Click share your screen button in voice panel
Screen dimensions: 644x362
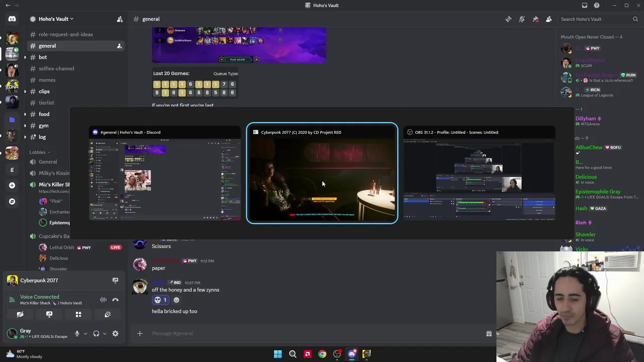click(49, 314)
